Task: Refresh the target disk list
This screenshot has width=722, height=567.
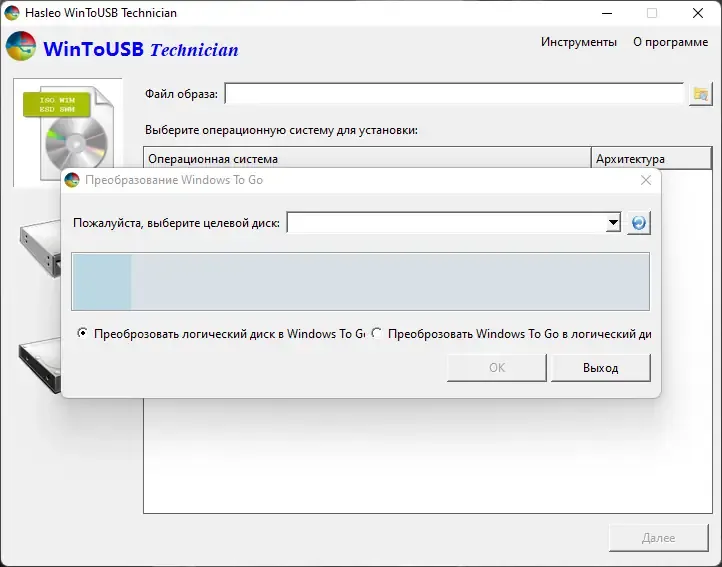Action: (639, 223)
